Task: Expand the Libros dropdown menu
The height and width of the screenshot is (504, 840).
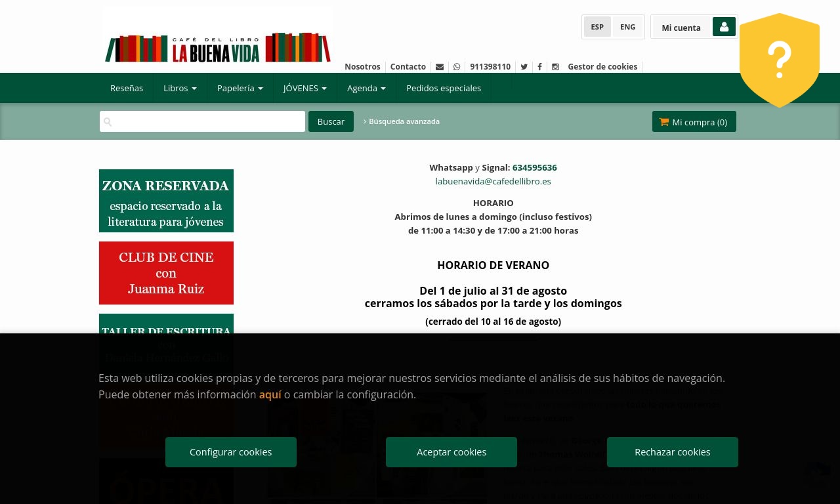Action: [x=180, y=88]
